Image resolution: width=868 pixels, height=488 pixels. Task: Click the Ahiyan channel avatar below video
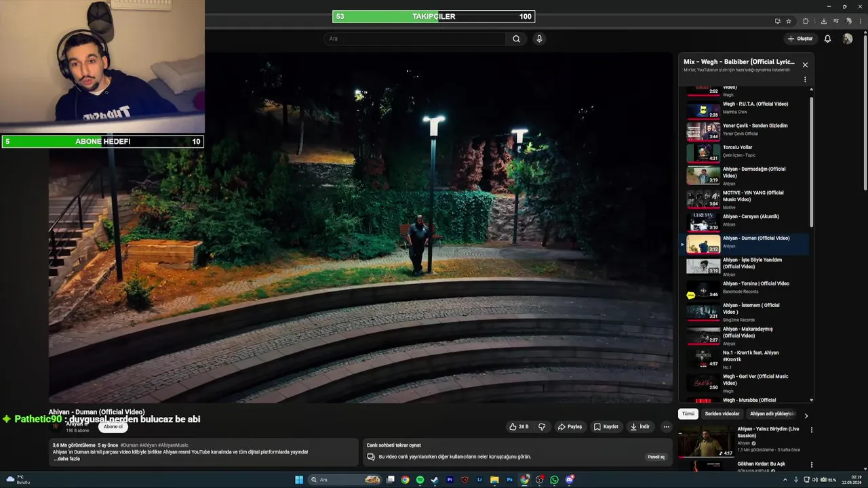point(56,426)
